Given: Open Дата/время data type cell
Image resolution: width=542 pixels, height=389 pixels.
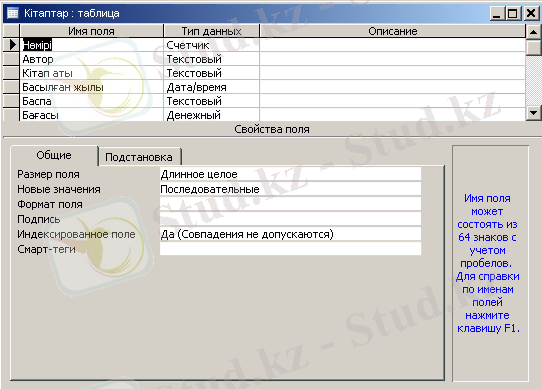Looking at the screenshot, I should pyautogui.click(x=211, y=87).
